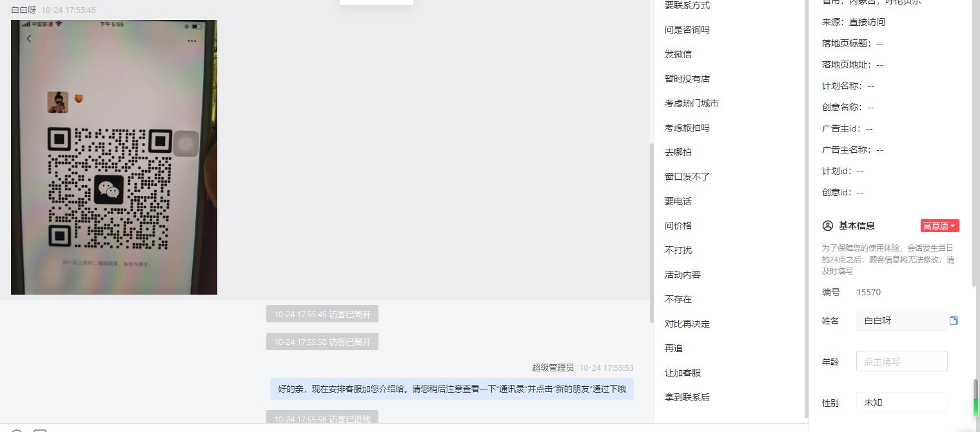Choose the 暂时没有店 quick reply
The height and width of the screenshot is (432, 980).
[687, 79]
